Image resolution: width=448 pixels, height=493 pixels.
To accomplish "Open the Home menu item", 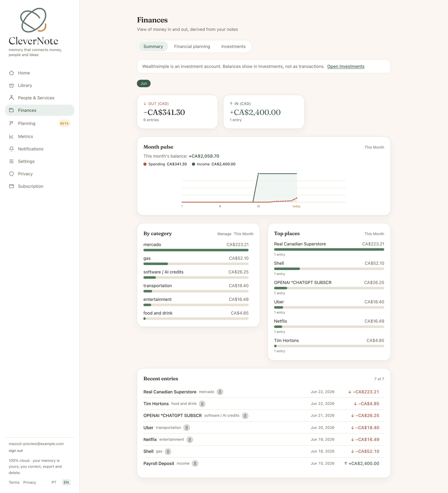I will pyautogui.click(x=40, y=73).
